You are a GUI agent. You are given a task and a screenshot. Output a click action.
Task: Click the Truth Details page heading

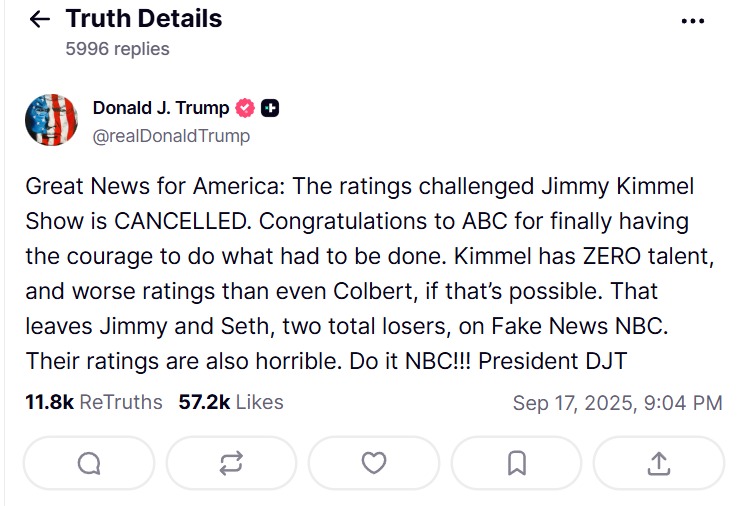(x=143, y=19)
